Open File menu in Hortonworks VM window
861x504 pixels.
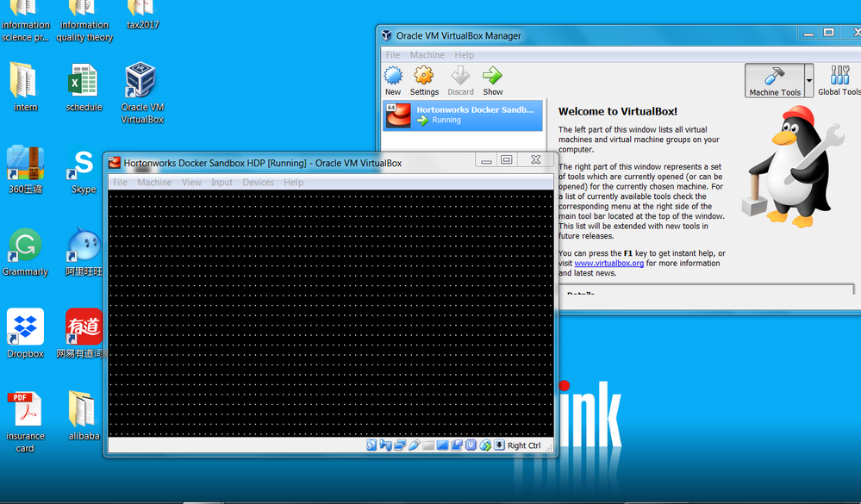(x=120, y=183)
